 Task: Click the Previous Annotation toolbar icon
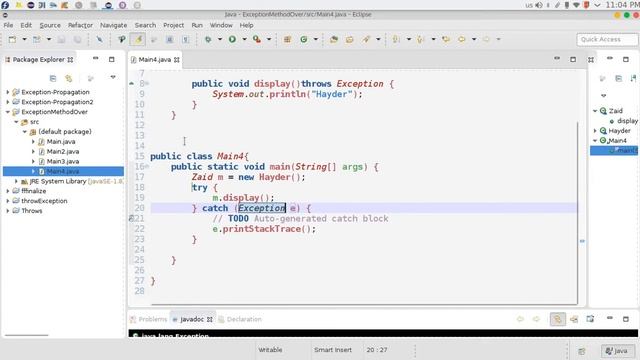click(x=420, y=39)
